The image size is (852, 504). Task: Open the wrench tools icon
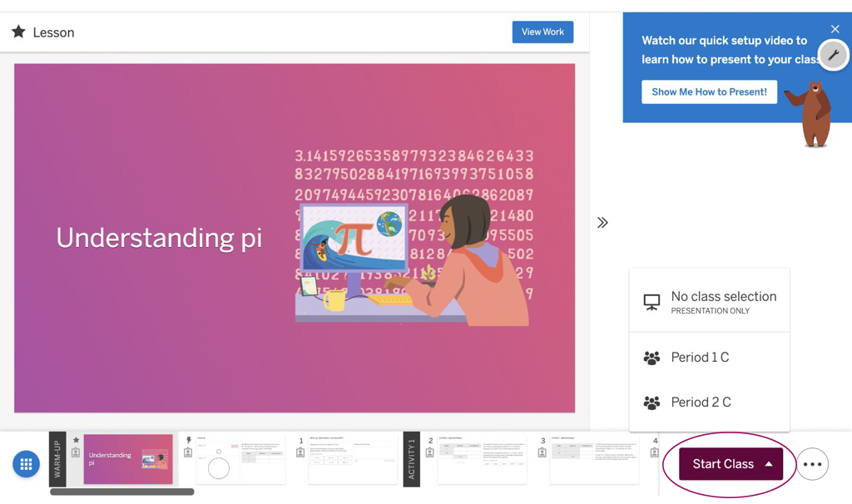pyautogui.click(x=833, y=54)
